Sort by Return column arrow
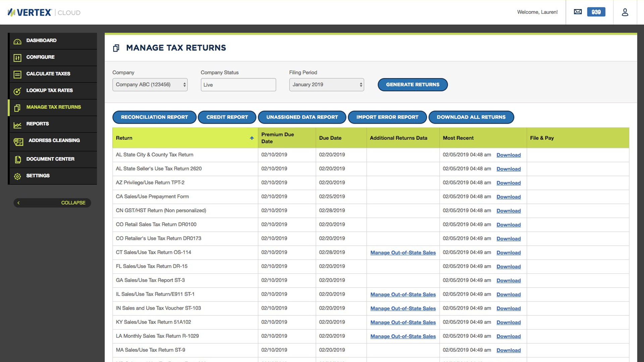The height and width of the screenshot is (362, 644). pyautogui.click(x=252, y=138)
